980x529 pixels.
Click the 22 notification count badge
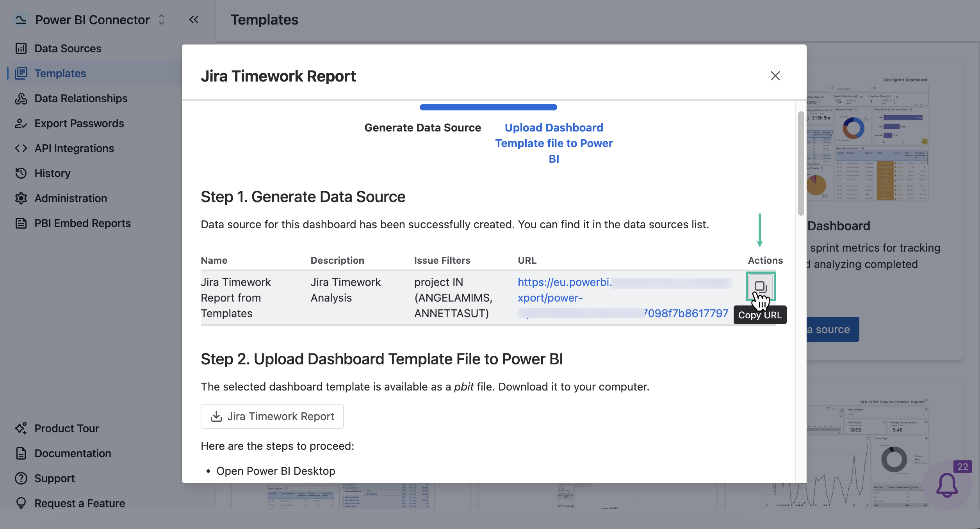pos(962,467)
